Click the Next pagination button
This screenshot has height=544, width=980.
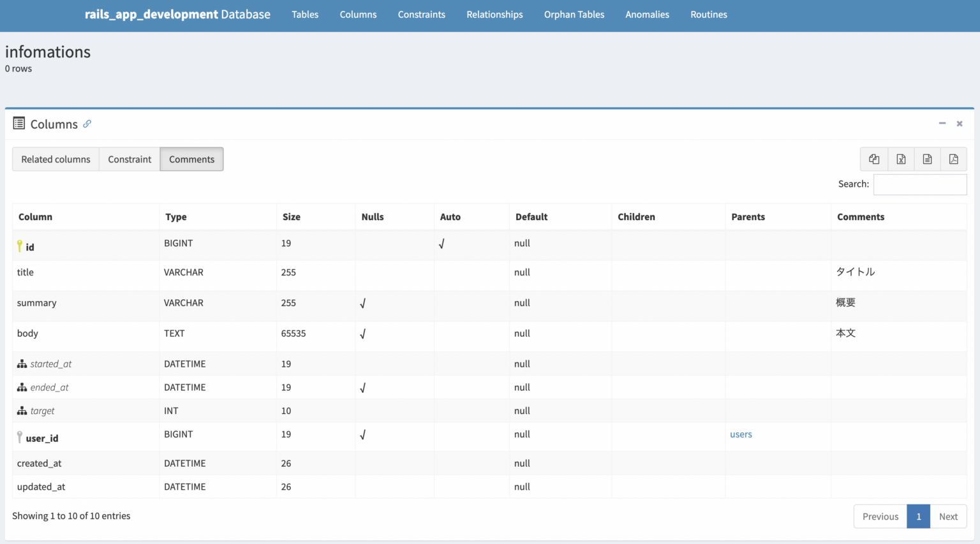click(x=948, y=516)
